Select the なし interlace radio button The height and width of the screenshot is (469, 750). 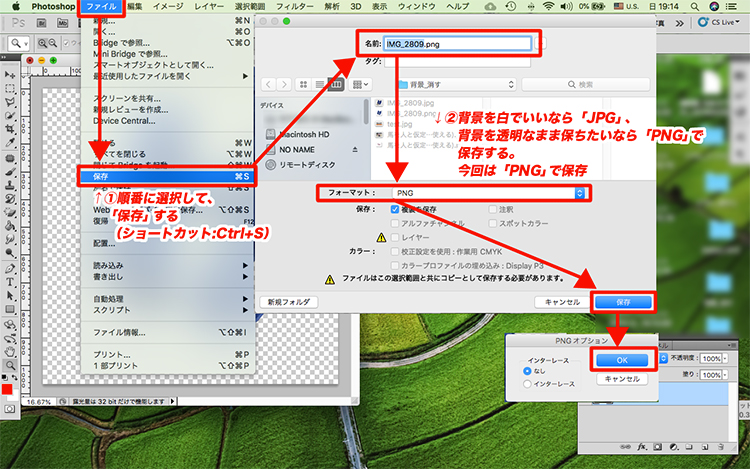coord(527,371)
